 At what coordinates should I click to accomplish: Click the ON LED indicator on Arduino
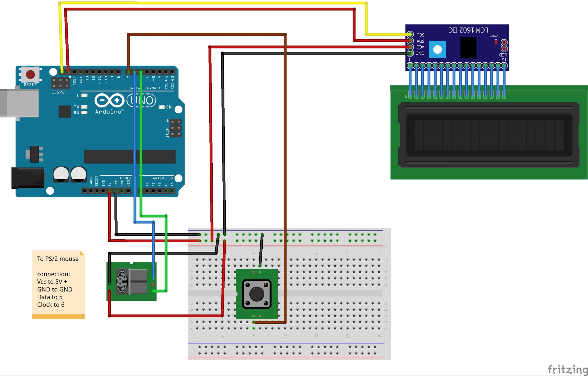pos(162,107)
